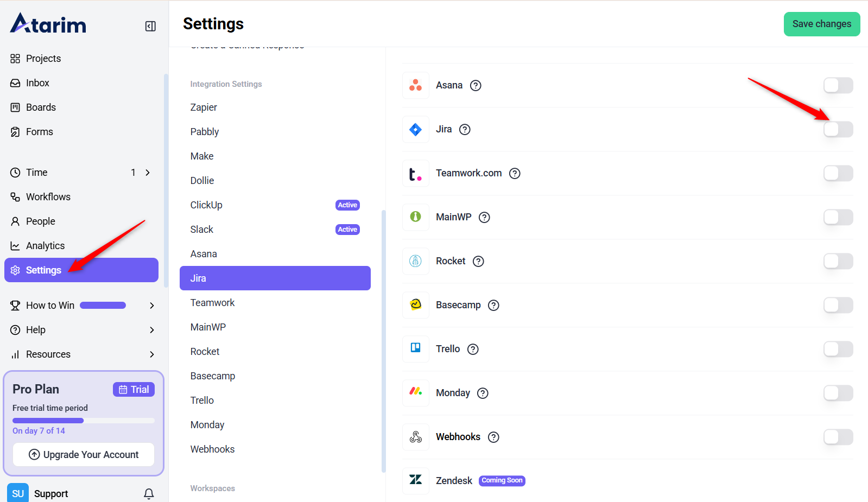Click Upgrade Your Account button
This screenshot has width=868, height=502.
[x=84, y=455]
